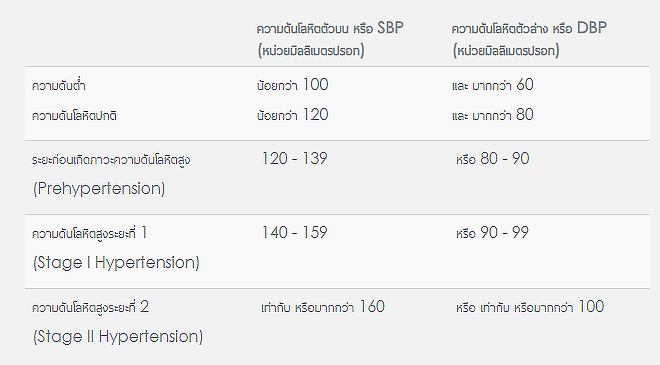Click the 120 - 139 value

click(294, 159)
